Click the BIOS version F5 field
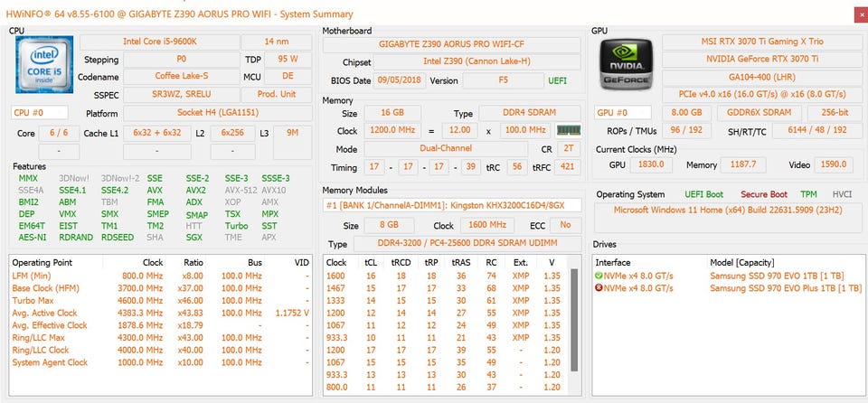This screenshot has height=403, width=868. [x=504, y=80]
